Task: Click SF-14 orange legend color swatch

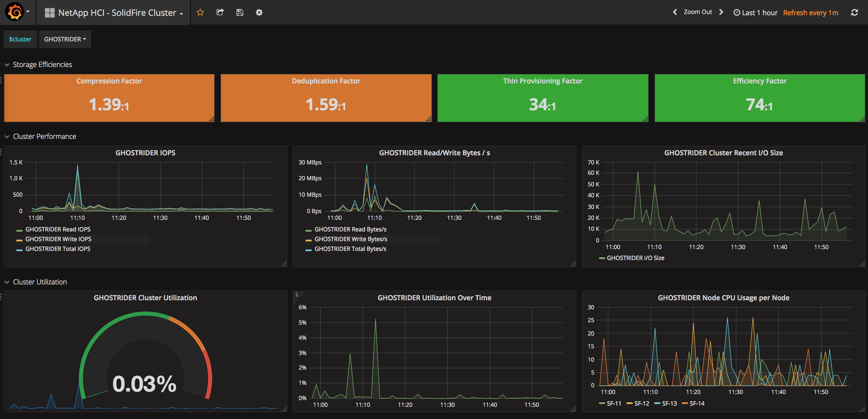Action: point(684,403)
